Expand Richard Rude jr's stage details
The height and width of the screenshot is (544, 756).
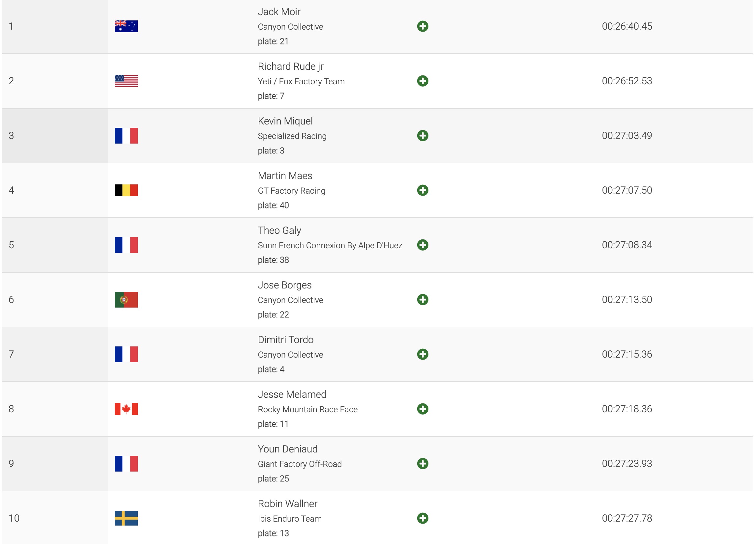coord(422,81)
